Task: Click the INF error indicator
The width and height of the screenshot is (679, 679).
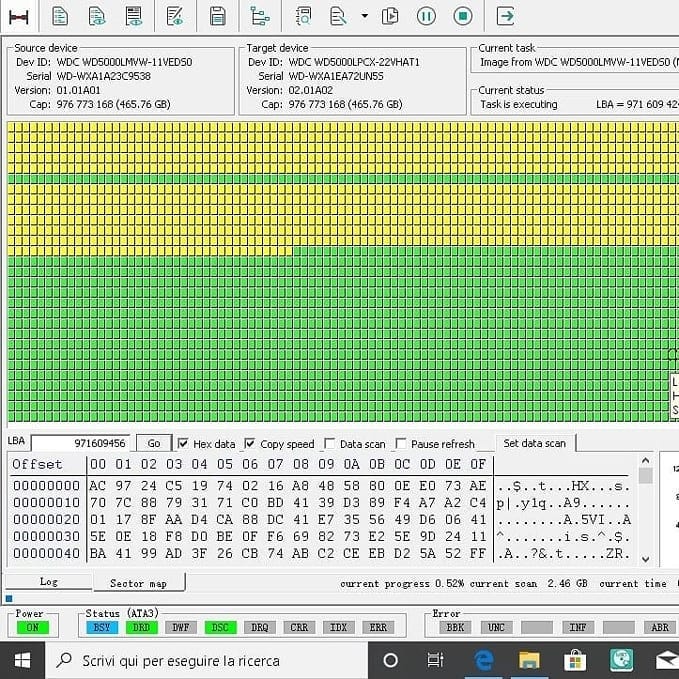Action: (x=578, y=627)
